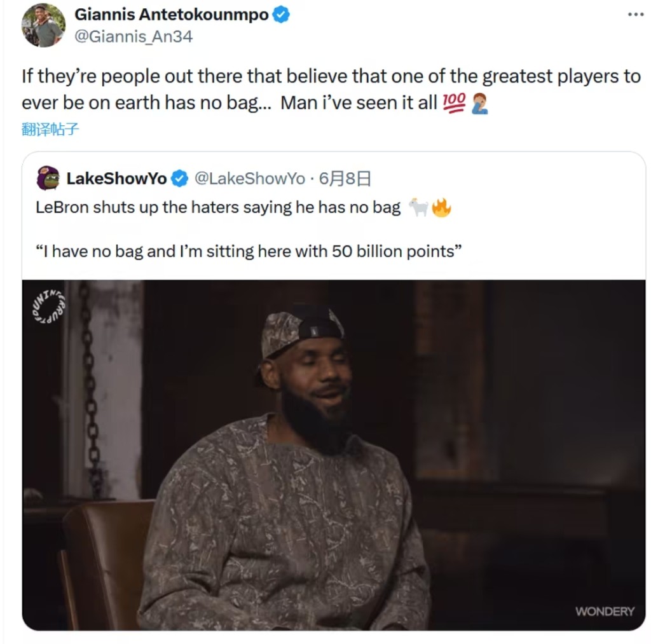Screen dimensions: 651x644
Task: Open Giannis Antetokounmpo's profile picture
Action: [x=44, y=25]
